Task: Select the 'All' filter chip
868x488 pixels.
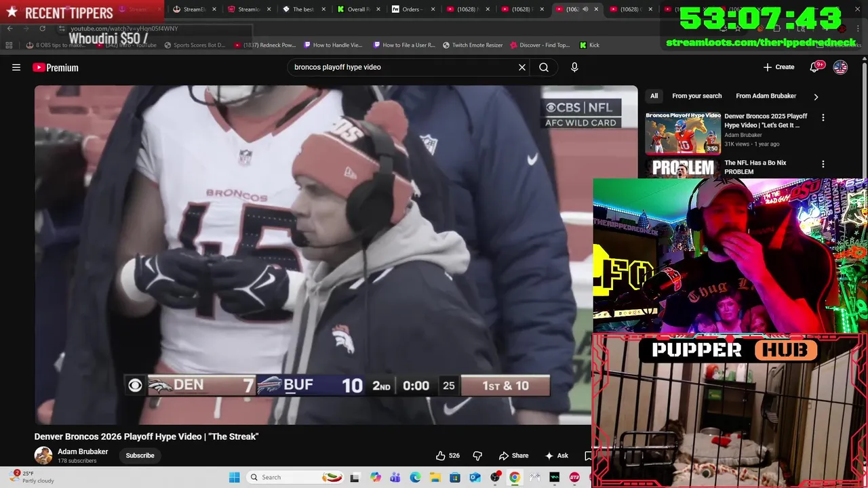Action: pyautogui.click(x=654, y=96)
